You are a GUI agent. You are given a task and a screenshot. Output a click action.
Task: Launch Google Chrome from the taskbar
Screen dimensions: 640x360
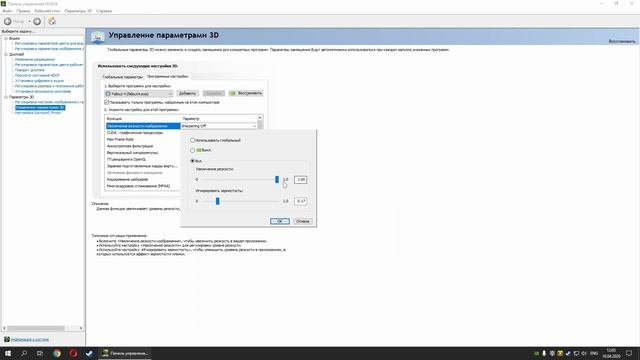click(57, 353)
